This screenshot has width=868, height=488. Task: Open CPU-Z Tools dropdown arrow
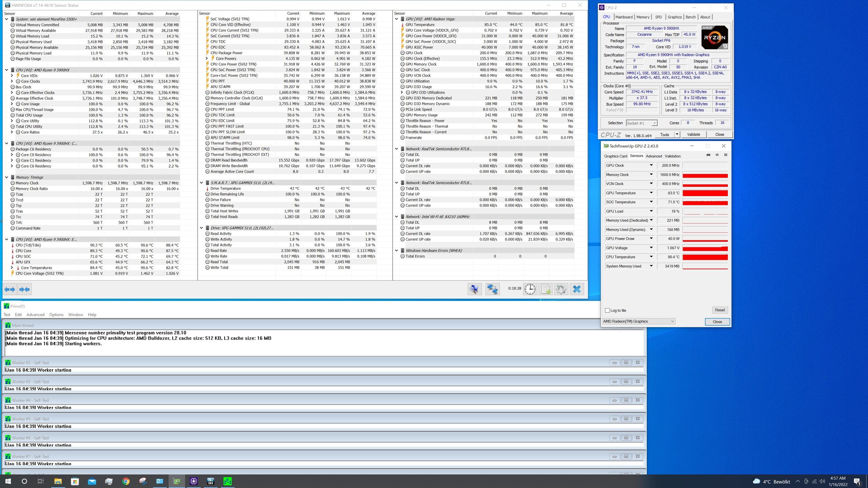click(677, 135)
